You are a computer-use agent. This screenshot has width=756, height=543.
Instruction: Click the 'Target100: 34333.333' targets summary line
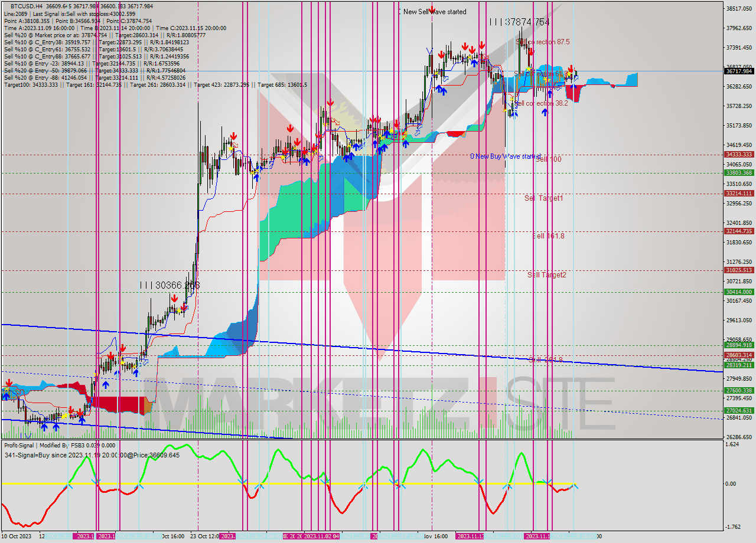pos(155,85)
